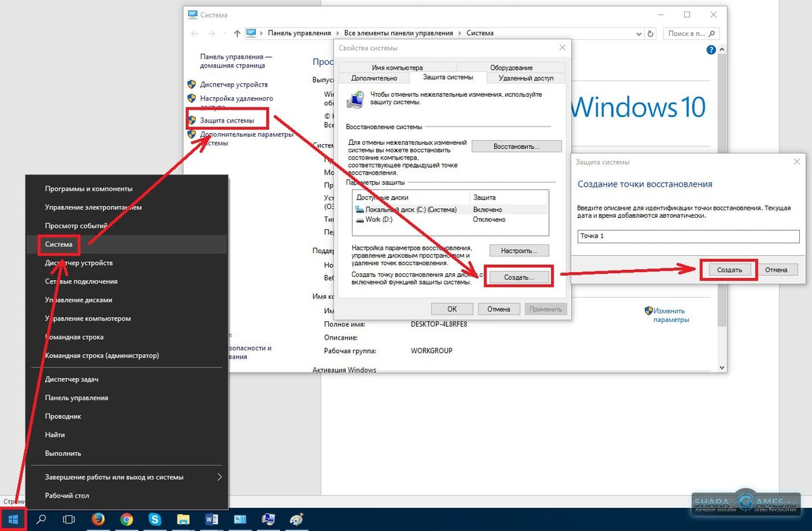Image resolution: width=812 pixels, height=531 pixels.
Task: Click OK in Свойства системы dialog
Action: (x=452, y=309)
